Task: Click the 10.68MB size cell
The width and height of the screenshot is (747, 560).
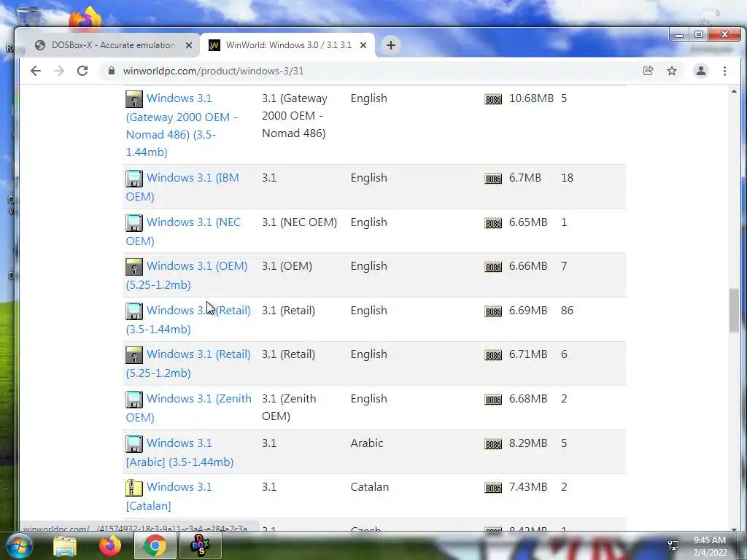Action: pos(531,98)
